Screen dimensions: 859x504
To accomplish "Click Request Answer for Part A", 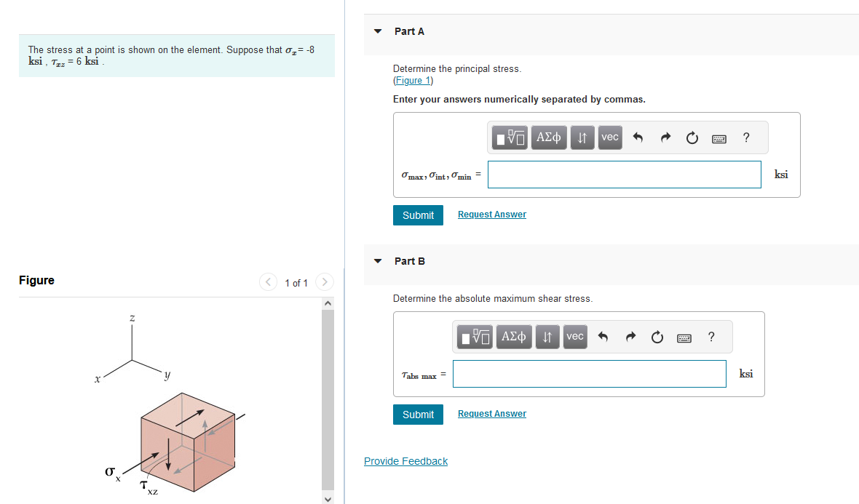I will click(491, 214).
